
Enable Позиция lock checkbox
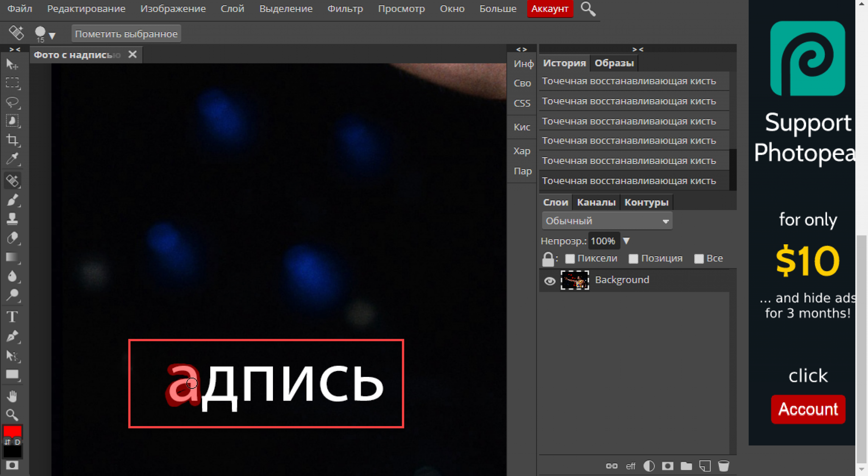tap(633, 258)
